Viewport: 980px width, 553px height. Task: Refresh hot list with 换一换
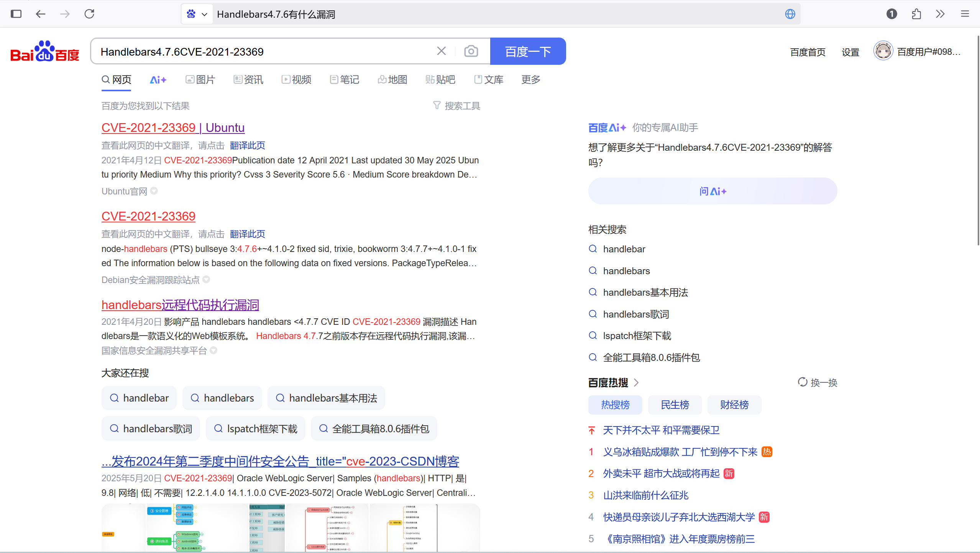click(x=817, y=382)
